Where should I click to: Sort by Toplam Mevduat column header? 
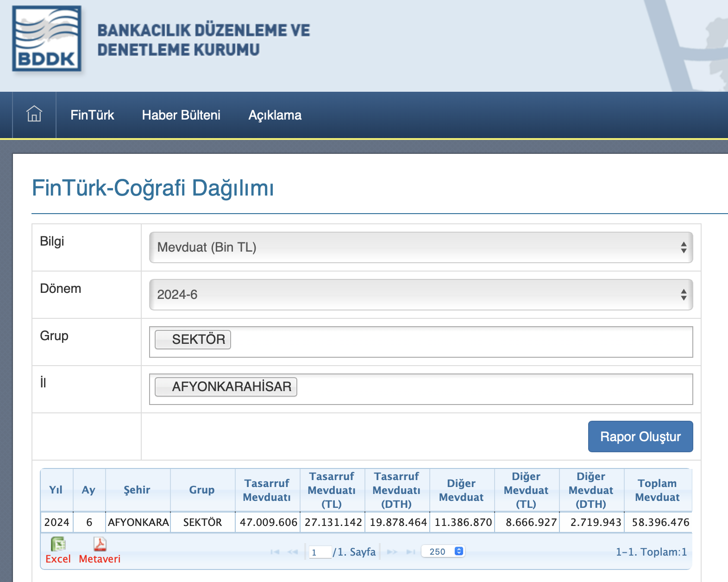(x=657, y=490)
